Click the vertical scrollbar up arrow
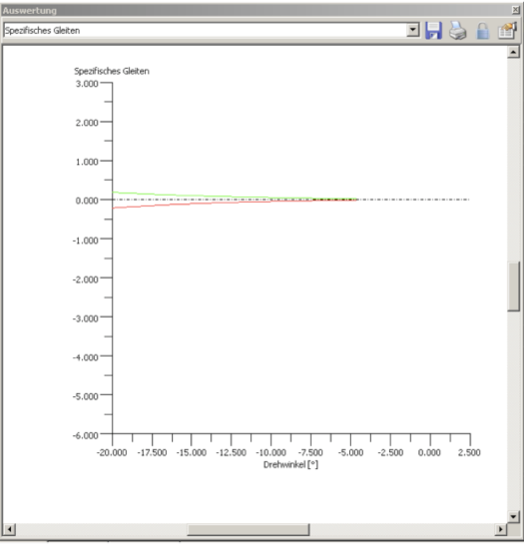The height and width of the screenshot is (544, 524). click(x=513, y=52)
